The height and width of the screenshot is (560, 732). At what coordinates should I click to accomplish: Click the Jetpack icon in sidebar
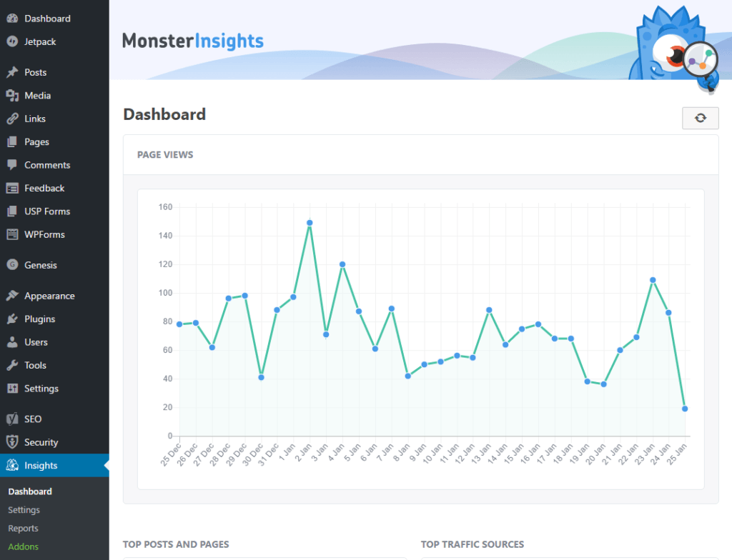click(x=12, y=41)
